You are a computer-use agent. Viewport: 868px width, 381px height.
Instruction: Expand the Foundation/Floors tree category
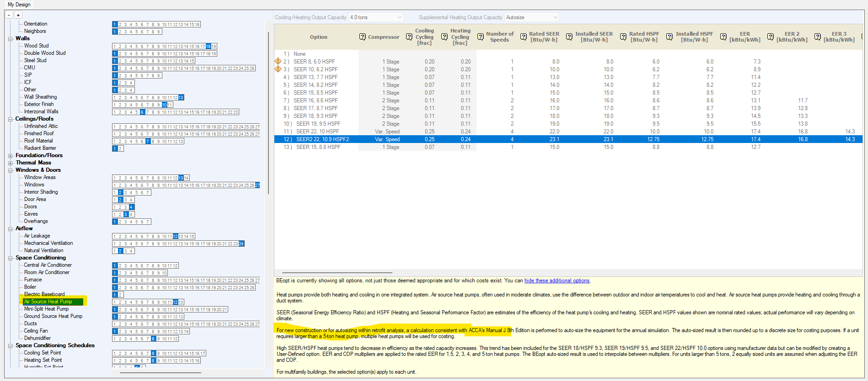10,156
